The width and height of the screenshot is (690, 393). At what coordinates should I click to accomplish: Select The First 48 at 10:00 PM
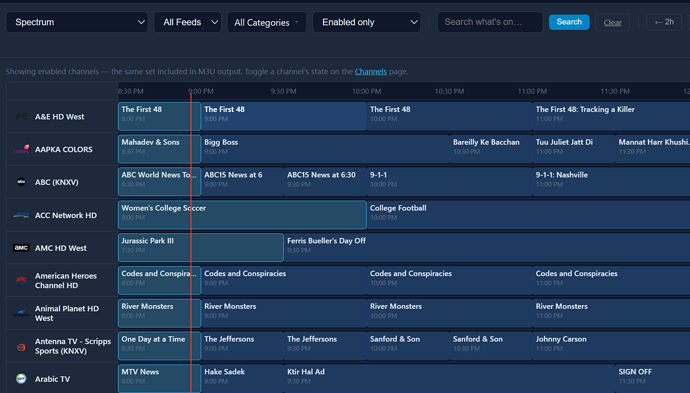[449, 116]
